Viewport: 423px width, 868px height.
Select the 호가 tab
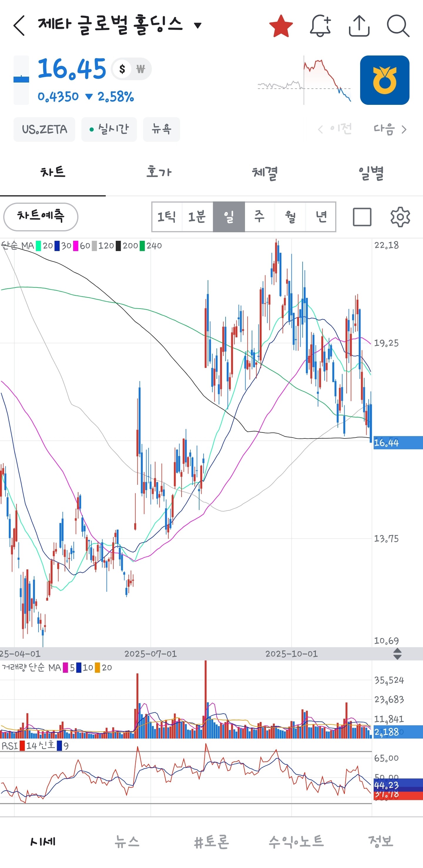159,173
